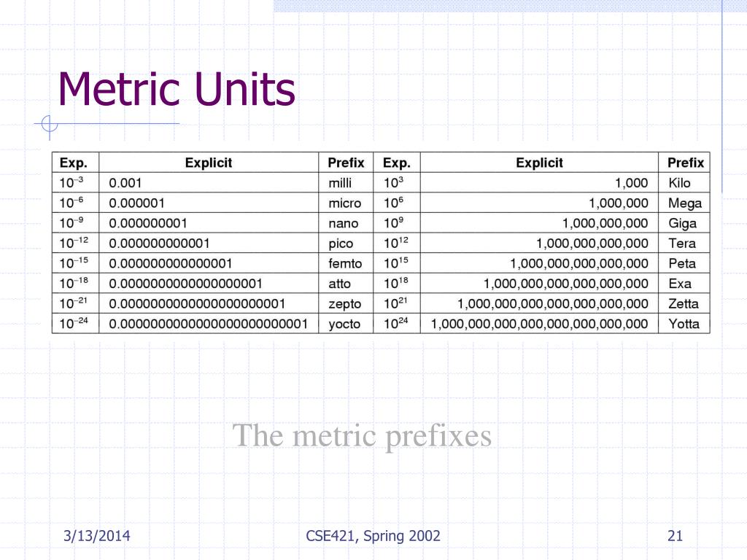
Task: Select the 'nano' prefix cell
Action: point(346,222)
